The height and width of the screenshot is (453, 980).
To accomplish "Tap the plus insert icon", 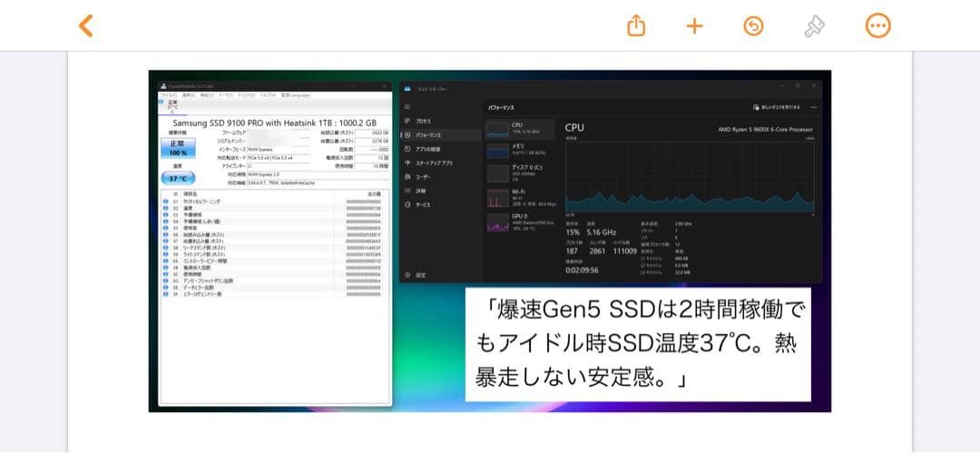I will pos(694,25).
